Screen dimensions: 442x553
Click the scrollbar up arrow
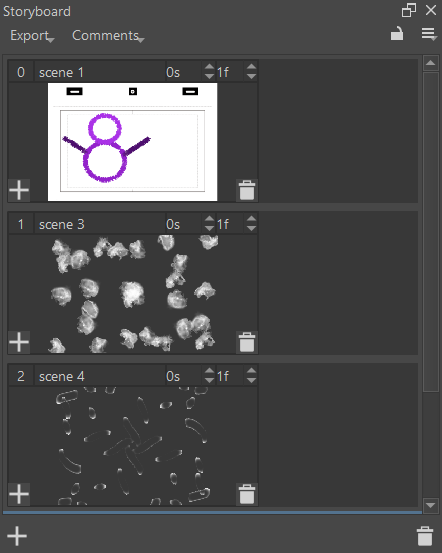pyautogui.click(x=430, y=63)
